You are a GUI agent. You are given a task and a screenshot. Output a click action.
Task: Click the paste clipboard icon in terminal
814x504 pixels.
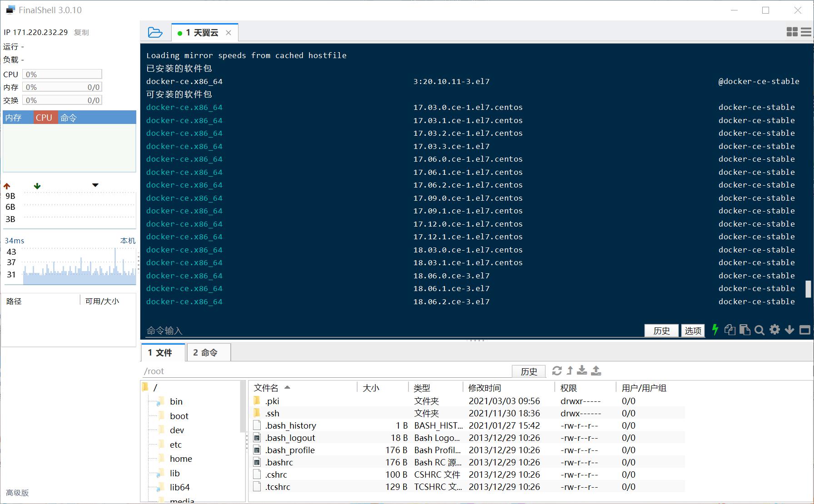(745, 330)
